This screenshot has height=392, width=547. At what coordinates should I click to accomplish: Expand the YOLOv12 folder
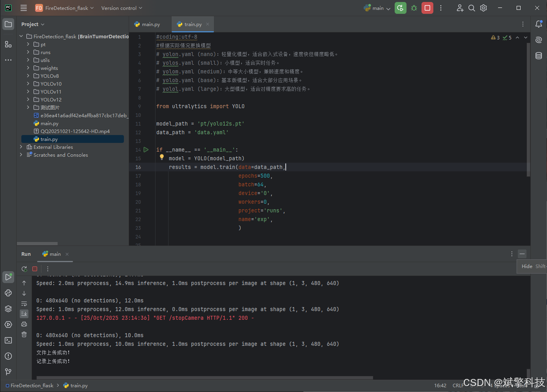tap(28, 99)
